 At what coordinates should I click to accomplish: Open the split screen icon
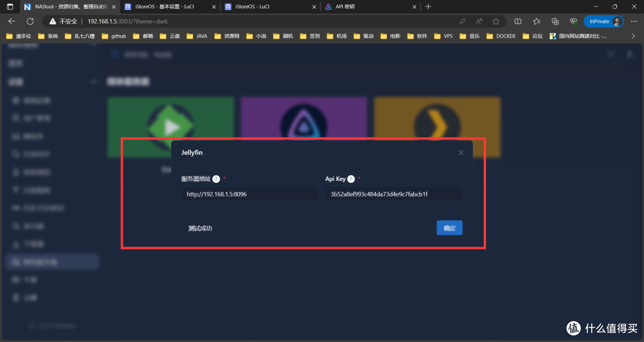518,21
